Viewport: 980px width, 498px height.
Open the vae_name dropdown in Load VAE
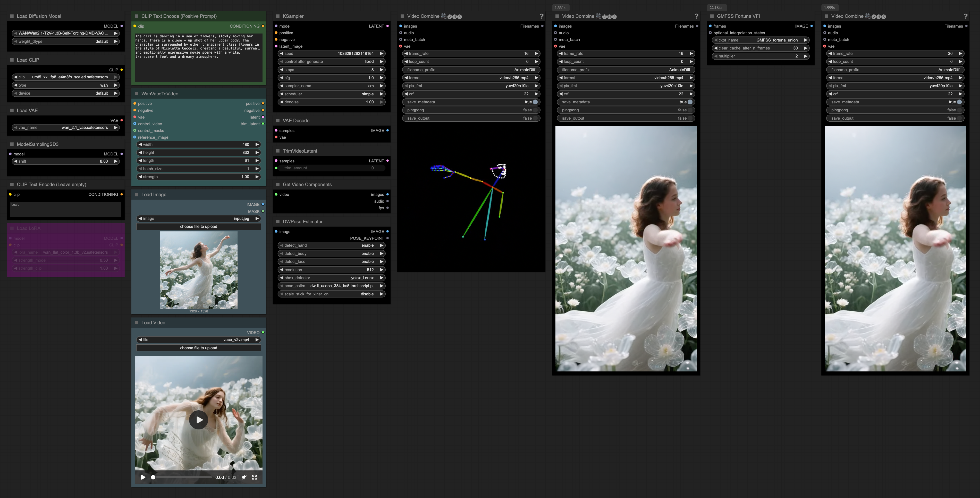(65, 128)
